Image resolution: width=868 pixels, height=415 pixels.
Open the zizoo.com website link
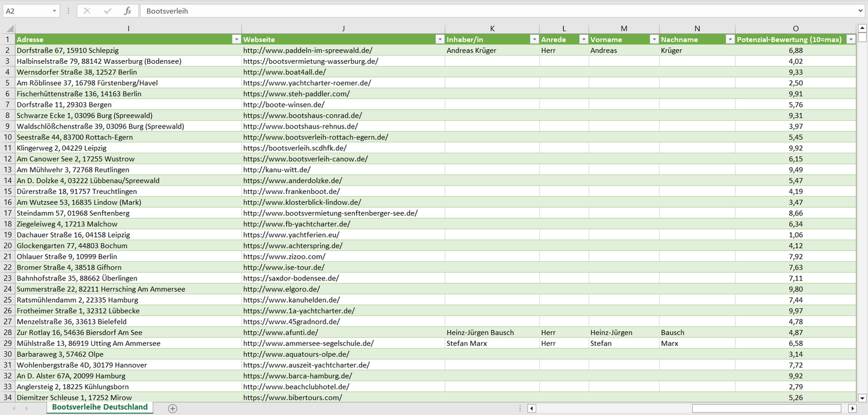tap(284, 256)
